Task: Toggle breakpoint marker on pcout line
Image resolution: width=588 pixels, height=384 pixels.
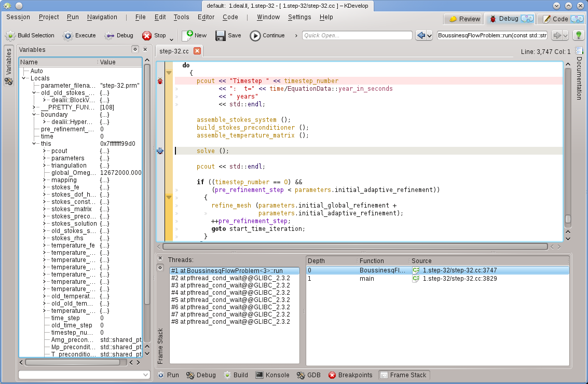Action: tap(160, 81)
